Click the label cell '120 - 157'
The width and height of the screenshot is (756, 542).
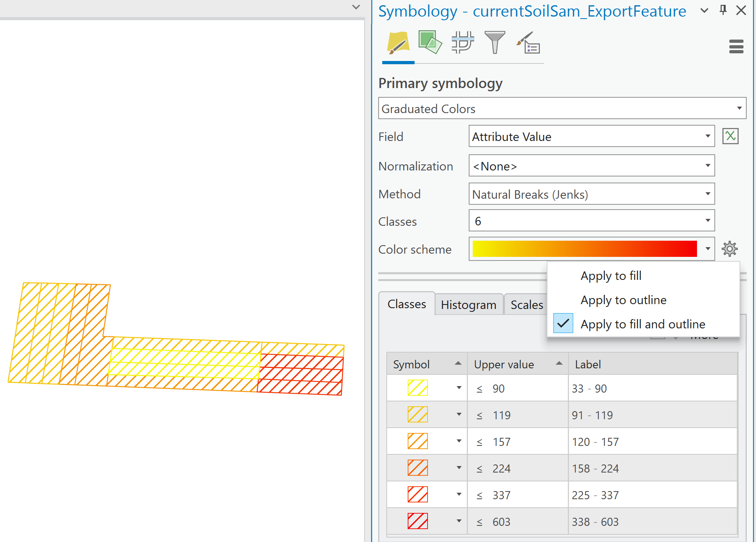coord(653,441)
